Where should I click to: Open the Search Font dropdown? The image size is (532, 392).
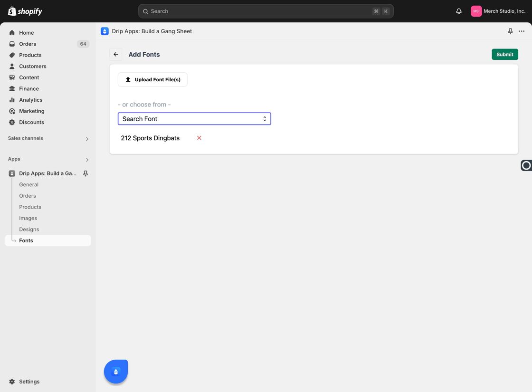[x=194, y=119]
